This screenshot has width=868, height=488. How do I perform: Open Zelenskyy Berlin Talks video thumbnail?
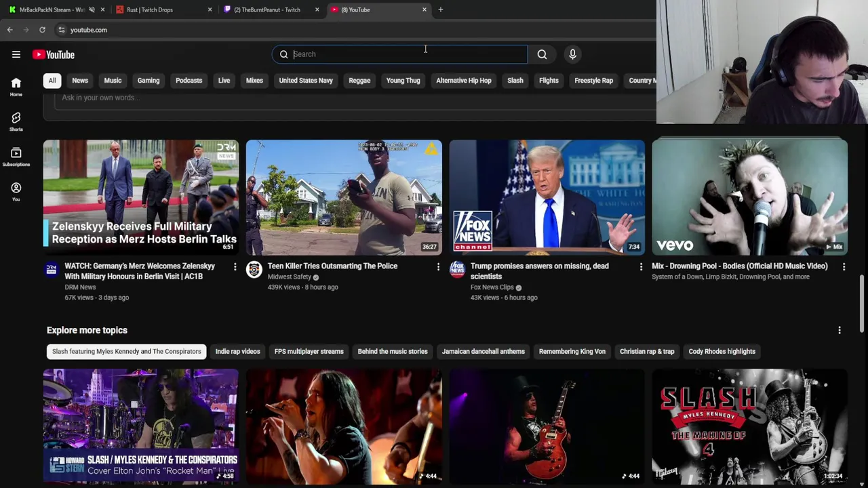tap(141, 197)
